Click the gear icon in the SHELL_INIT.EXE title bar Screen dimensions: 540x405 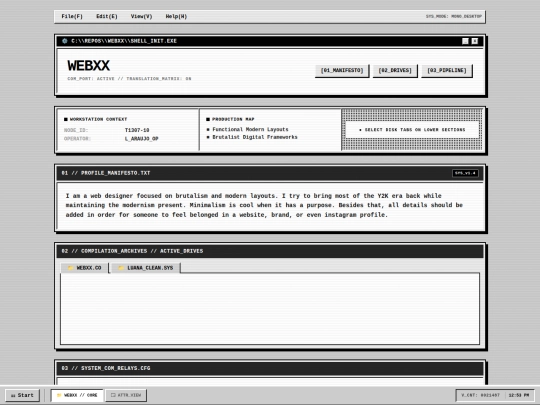[x=64, y=41]
